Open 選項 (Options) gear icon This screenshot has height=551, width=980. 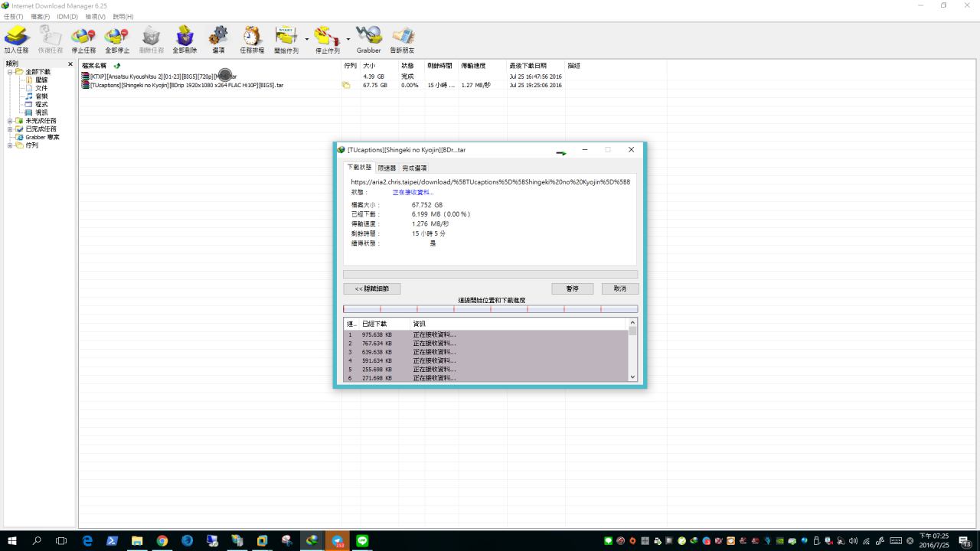coord(218,39)
